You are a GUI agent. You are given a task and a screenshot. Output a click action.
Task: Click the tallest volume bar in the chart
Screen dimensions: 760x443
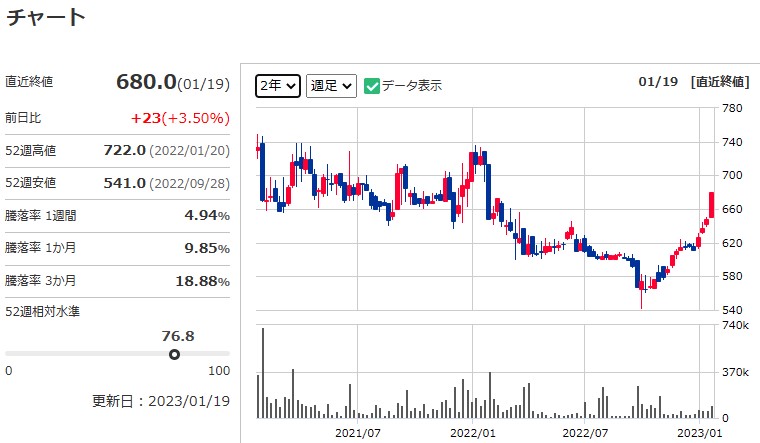(x=263, y=373)
